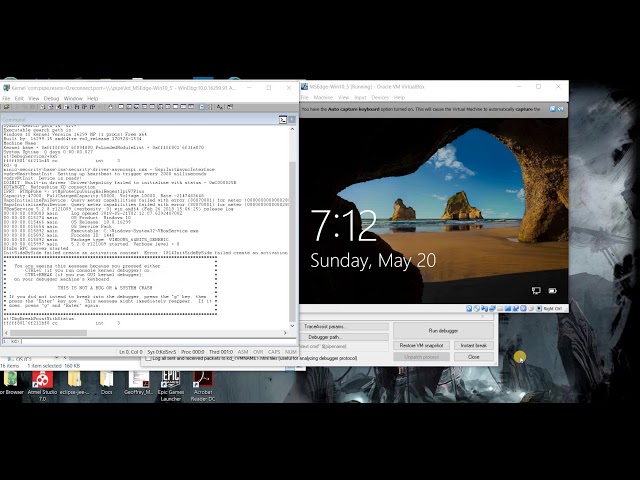The height and width of the screenshot is (480, 640).
Task: Click the Break toolbar icon in WinDbg
Action: tap(66, 107)
